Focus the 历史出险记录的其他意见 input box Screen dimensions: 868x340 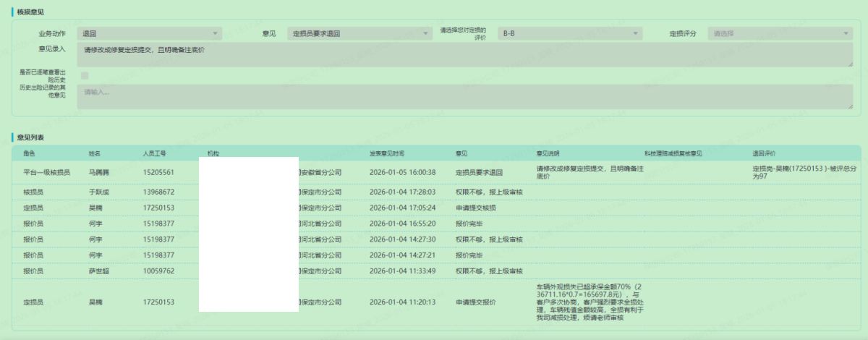point(463,97)
